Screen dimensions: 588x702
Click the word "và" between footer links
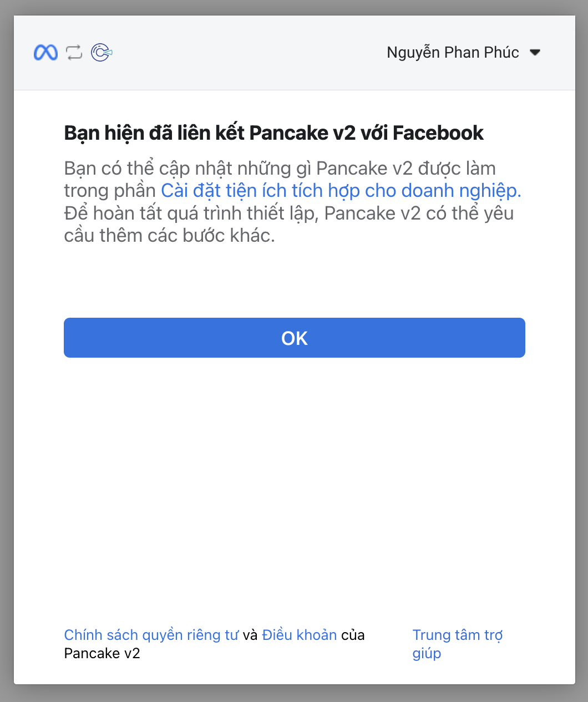tap(250, 635)
